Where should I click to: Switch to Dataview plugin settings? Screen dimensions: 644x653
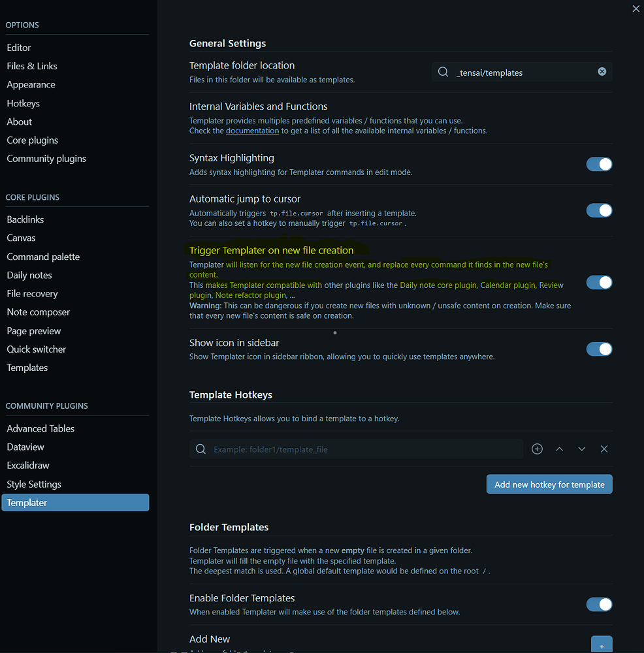pos(25,447)
